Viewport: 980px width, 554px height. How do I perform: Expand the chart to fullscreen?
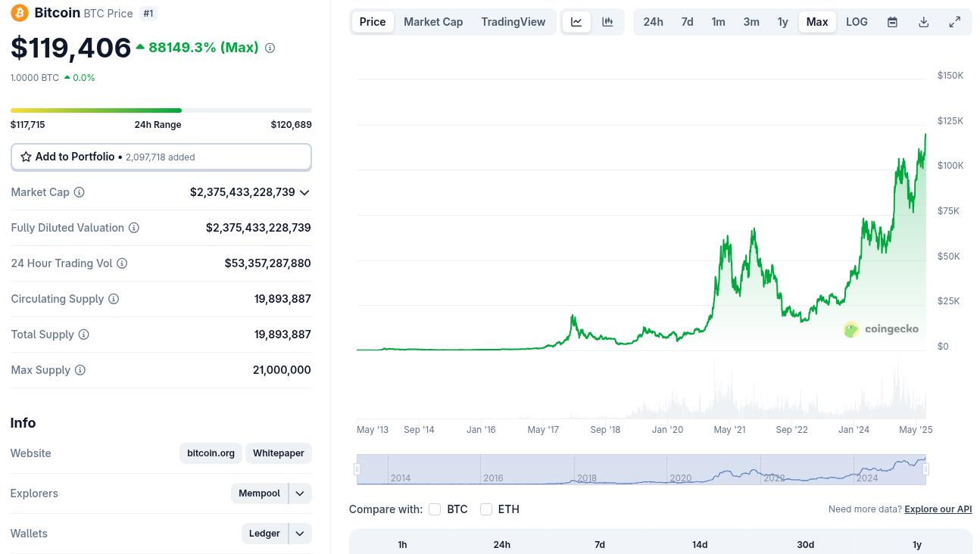tap(955, 22)
